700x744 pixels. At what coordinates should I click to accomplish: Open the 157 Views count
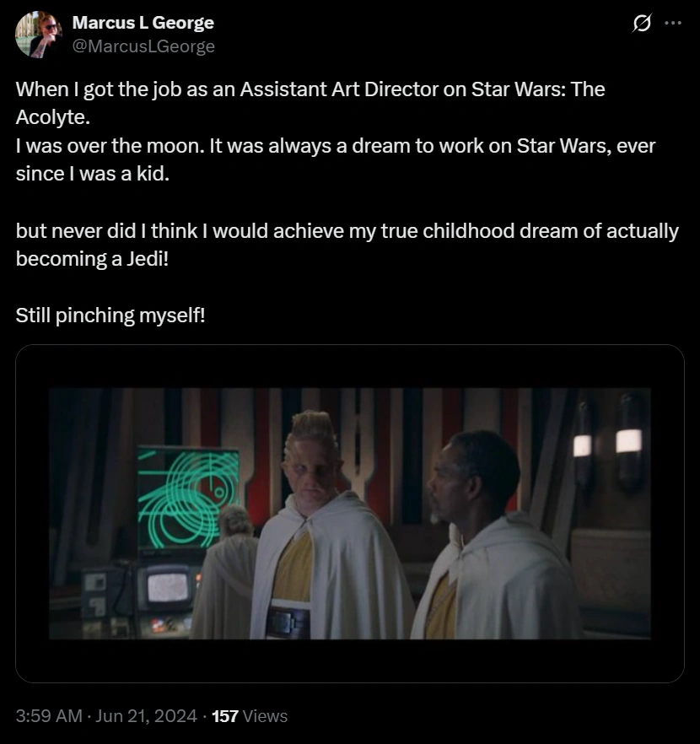[x=250, y=715]
